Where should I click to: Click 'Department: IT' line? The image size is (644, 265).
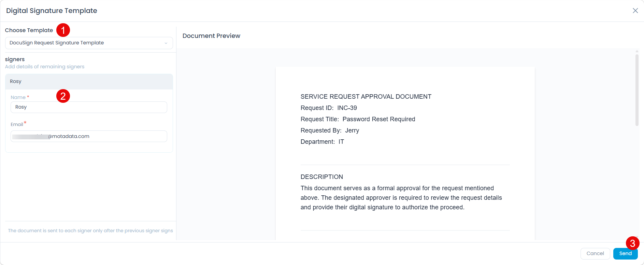(x=322, y=142)
